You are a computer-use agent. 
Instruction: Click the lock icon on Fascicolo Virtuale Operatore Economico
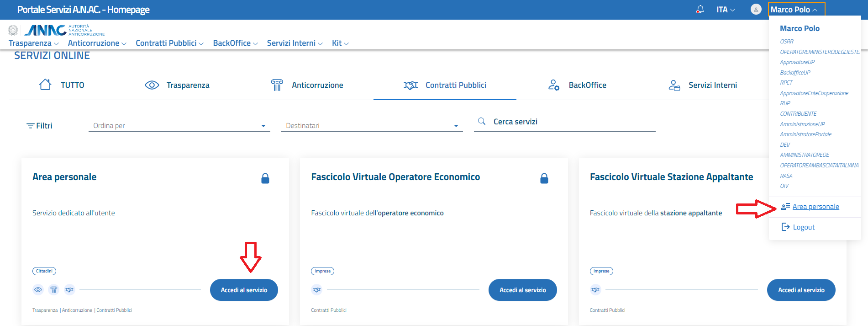point(544,178)
